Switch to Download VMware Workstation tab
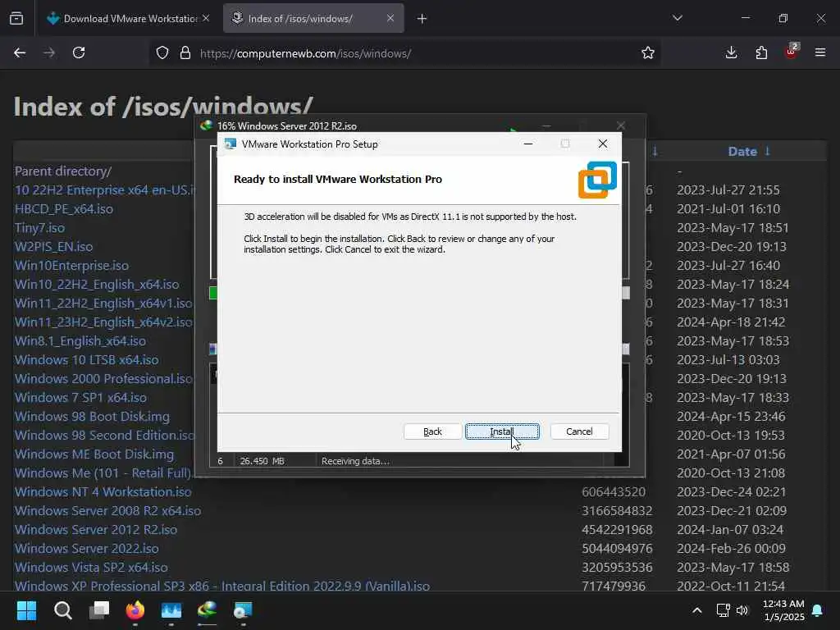Viewport: 840px width, 630px height. click(x=129, y=19)
